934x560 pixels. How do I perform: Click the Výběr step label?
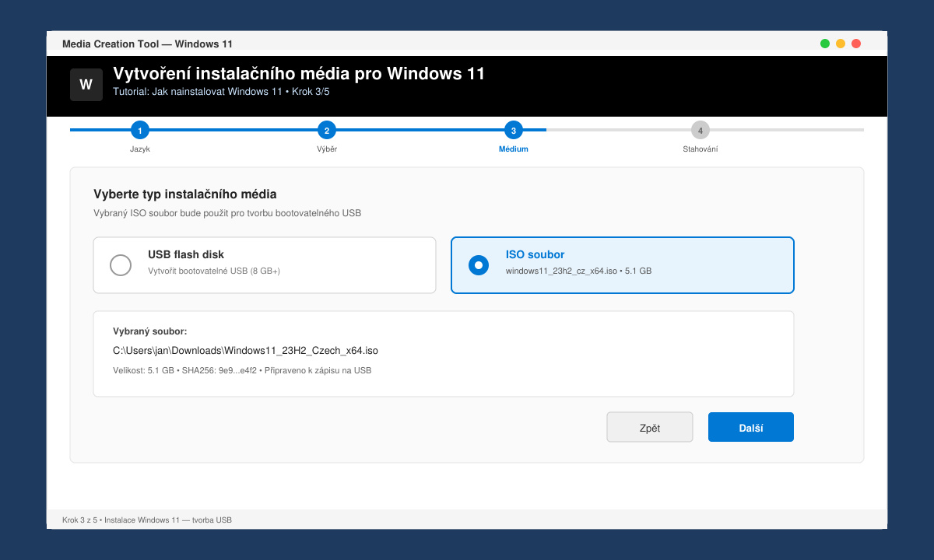pyautogui.click(x=327, y=149)
